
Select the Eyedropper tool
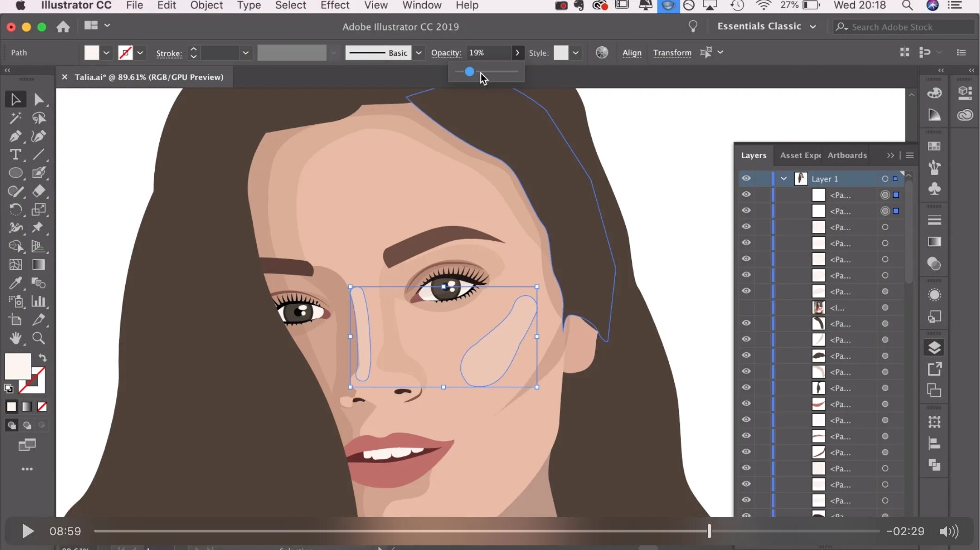(x=15, y=283)
